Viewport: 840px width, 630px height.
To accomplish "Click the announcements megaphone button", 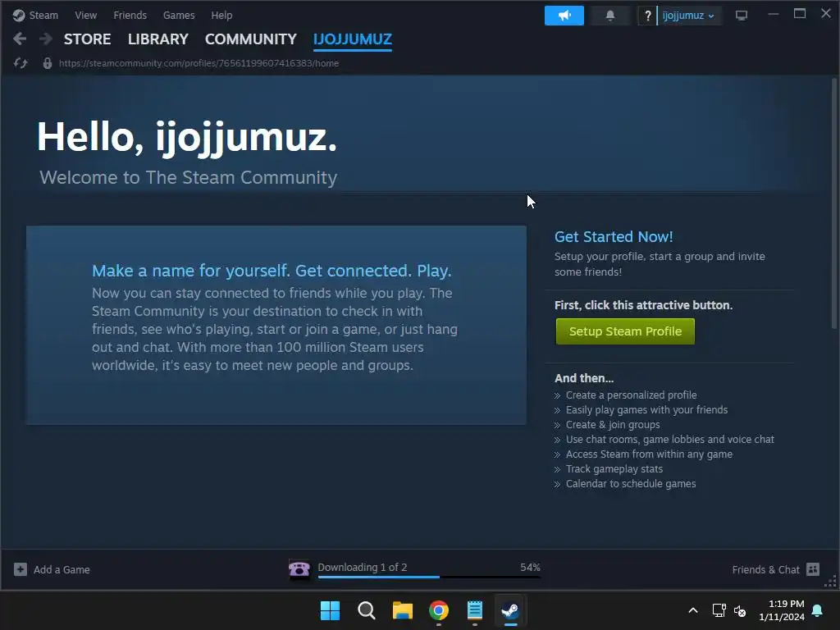I will pos(564,16).
